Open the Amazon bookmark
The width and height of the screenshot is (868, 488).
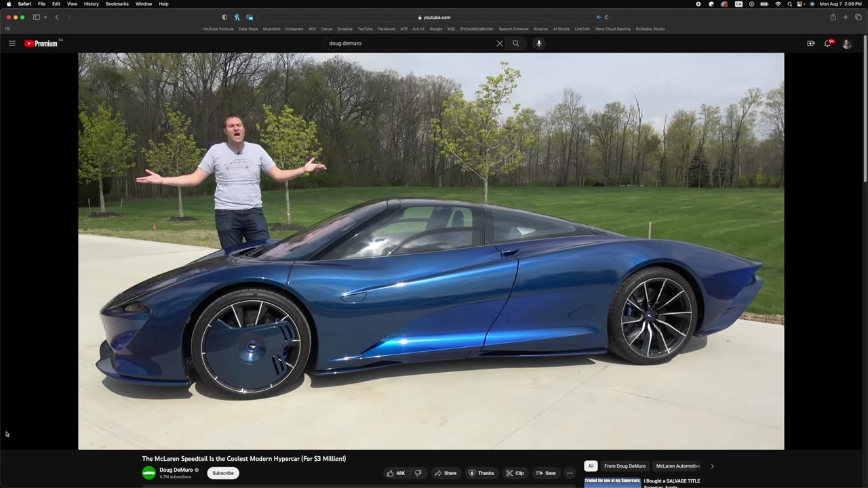pyautogui.click(x=540, y=29)
